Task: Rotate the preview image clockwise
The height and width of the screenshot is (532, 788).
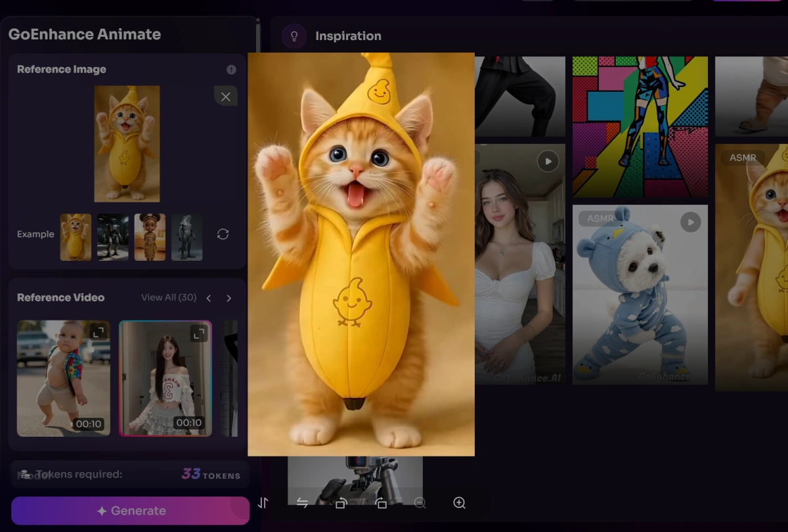Action: pyautogui.click(x=381, y=503)
